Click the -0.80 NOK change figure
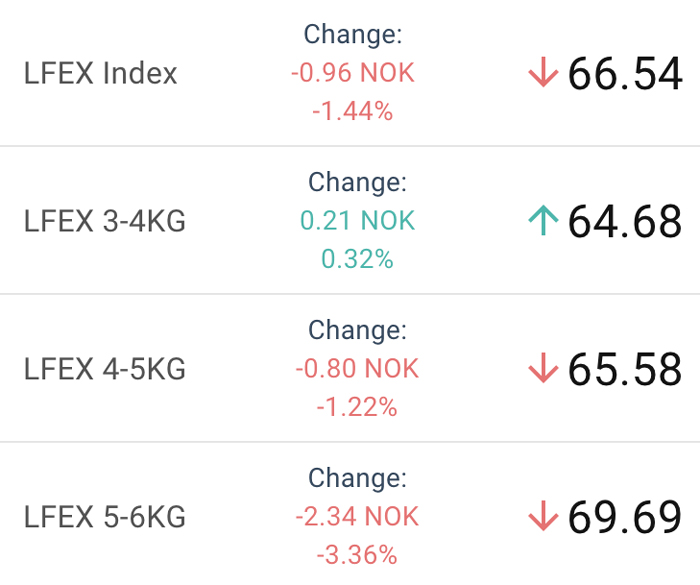700x585 pixels. click(357, 368)
